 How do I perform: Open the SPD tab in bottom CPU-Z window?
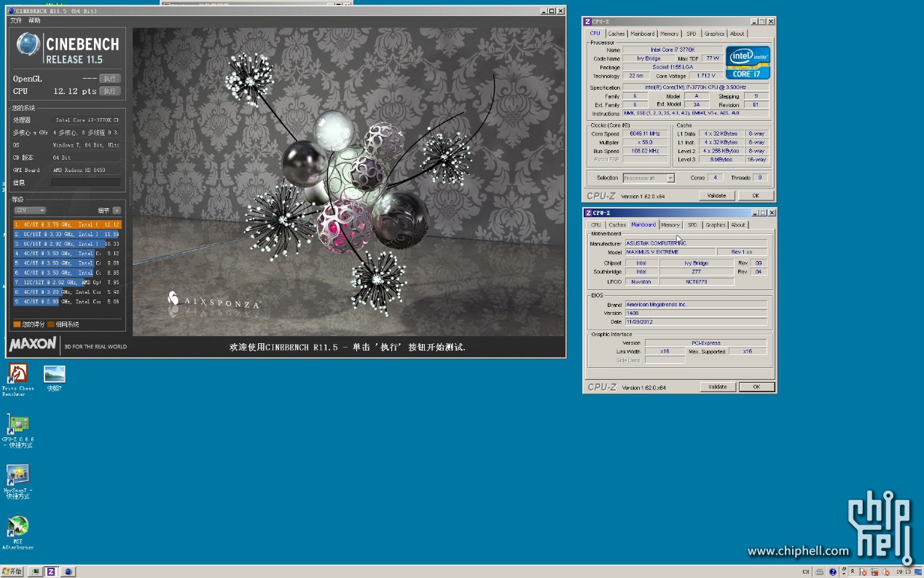[x=692, y=225]
